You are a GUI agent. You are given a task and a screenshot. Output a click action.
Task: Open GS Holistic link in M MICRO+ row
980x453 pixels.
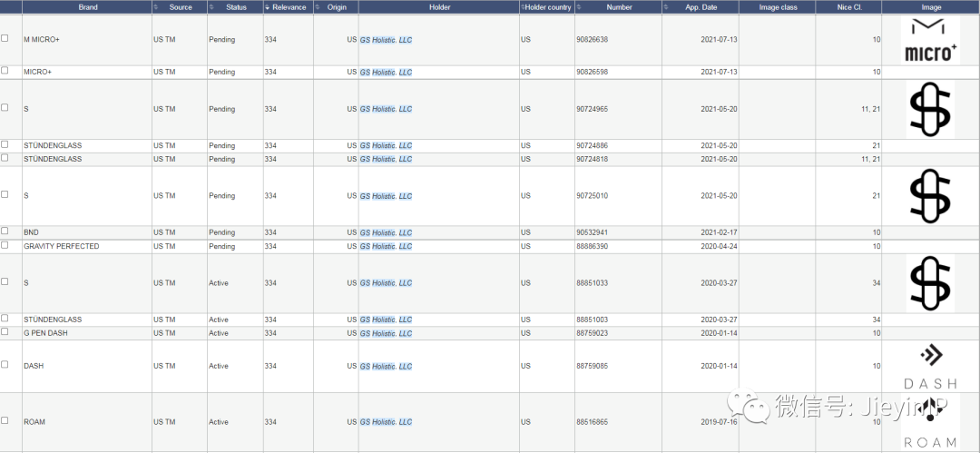pyautogui.click(x=387, y=40)
